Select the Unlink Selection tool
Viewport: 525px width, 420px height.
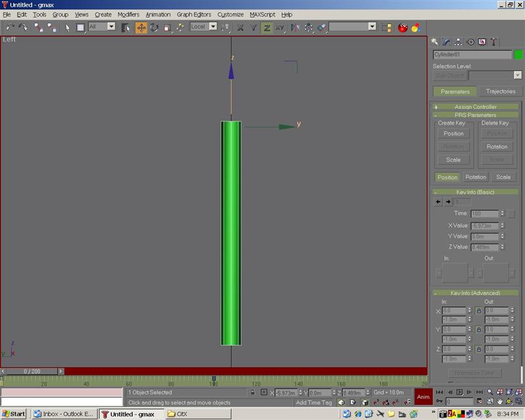tap(52, 28)
